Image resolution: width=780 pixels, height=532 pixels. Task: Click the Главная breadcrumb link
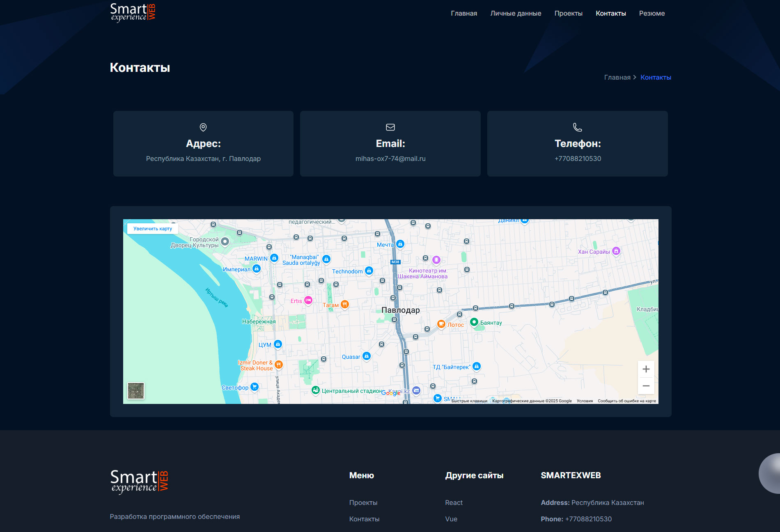[617, 77]
